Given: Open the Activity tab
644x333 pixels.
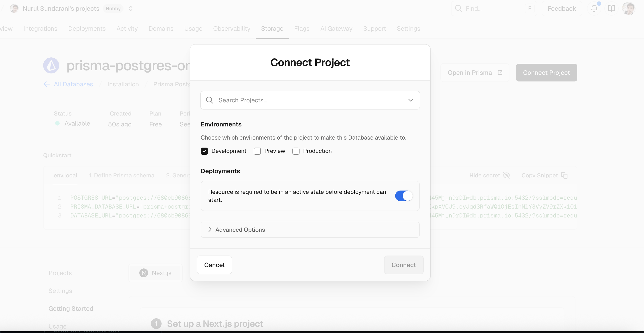Looking at the screenshot, I should 127,28.
